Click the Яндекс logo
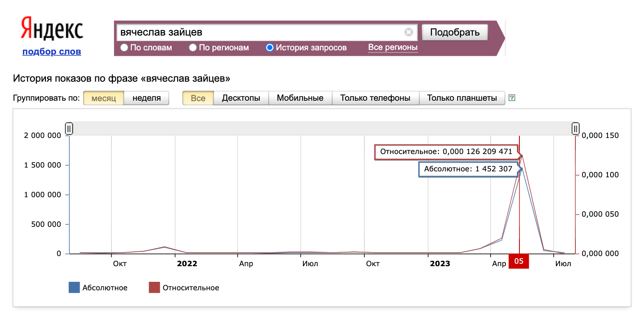644x325 pixels. tap(52, 28)
